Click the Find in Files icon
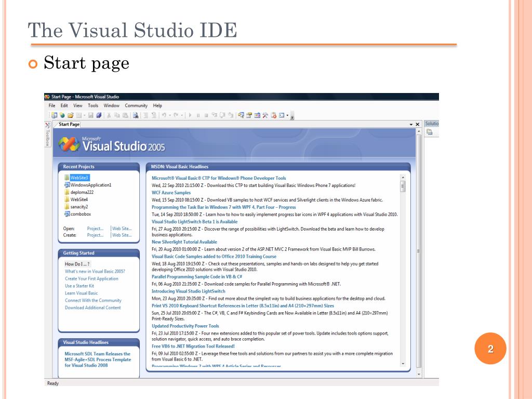Viewport: 532px width, 399px height. [x=136, y=115]
